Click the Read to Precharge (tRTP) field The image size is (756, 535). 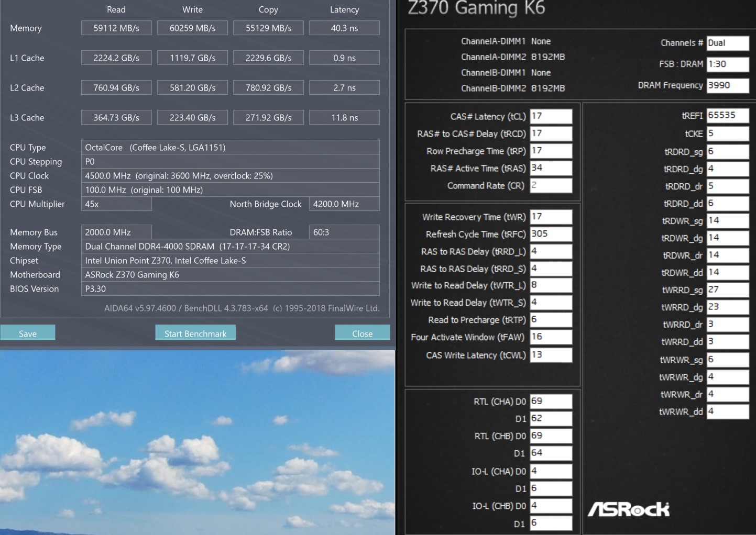(551, 320)
